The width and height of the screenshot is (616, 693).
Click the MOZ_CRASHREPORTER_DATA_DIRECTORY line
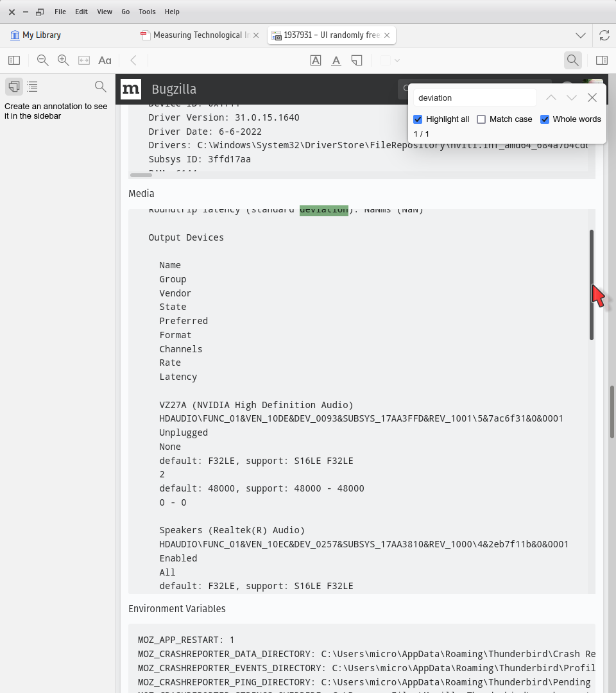pos(366,654)
